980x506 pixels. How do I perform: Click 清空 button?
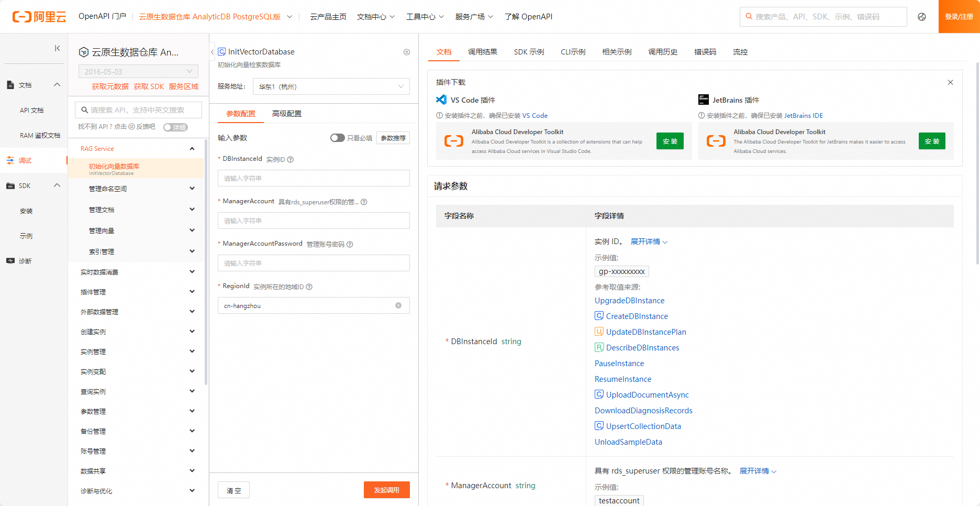[x=233, y=490]
